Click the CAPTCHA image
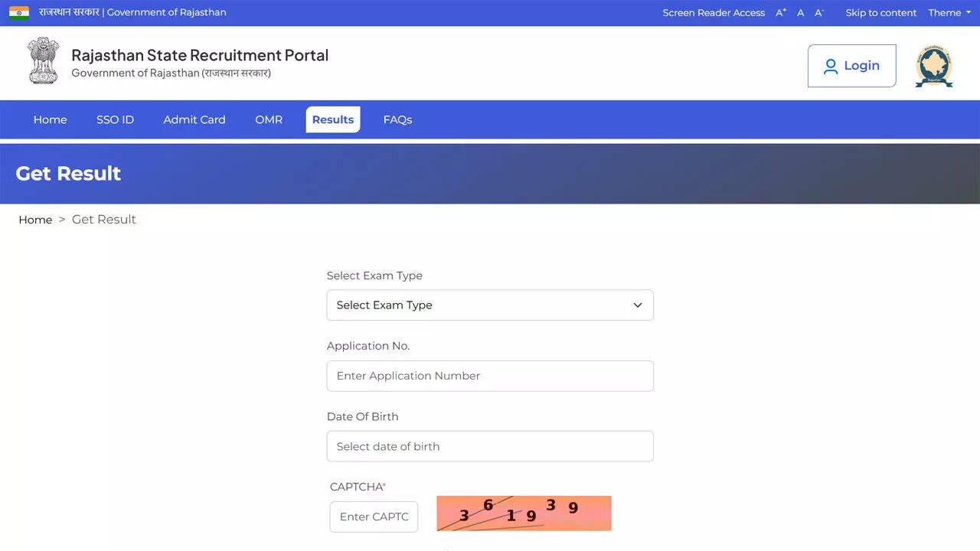980x551 pixels. (524, 513)
